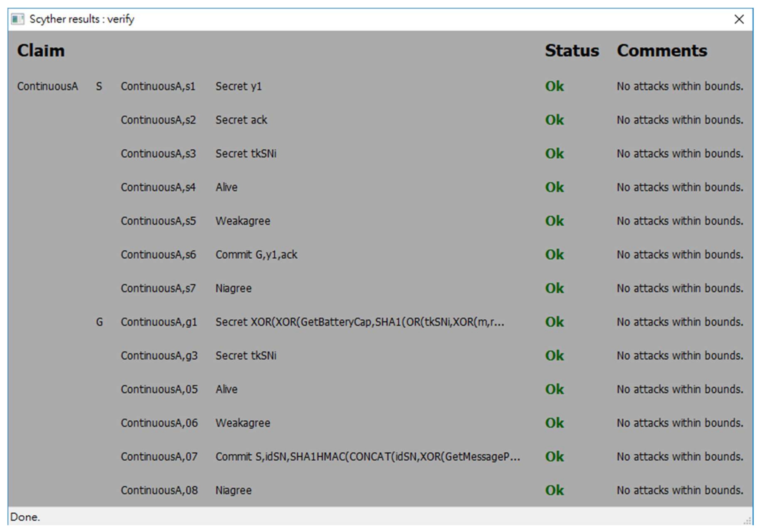Click the Weakagree claim in row s5
The width and height of the screenshot is (760, 532).
point(243,221)
